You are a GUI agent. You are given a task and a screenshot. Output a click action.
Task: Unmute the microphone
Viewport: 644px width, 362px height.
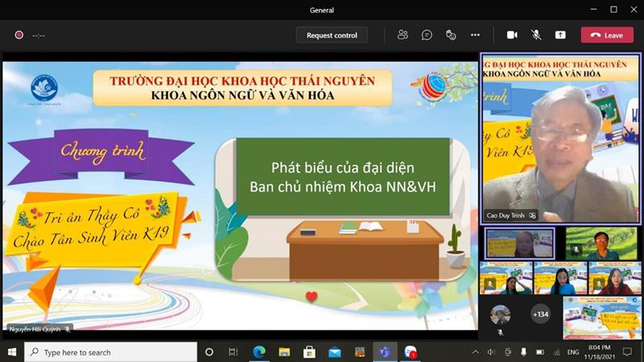tap(536, 35)
